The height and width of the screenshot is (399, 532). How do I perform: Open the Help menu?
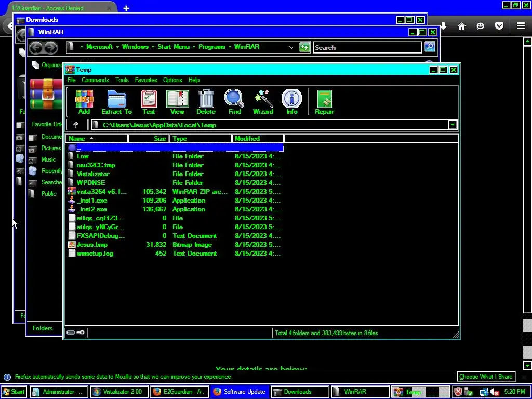194,80
